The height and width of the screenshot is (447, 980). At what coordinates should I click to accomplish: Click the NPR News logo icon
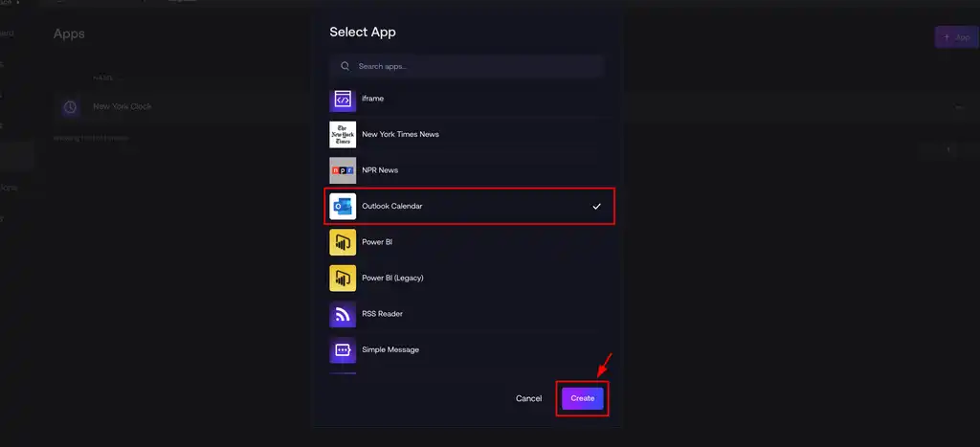pos(343,170)
